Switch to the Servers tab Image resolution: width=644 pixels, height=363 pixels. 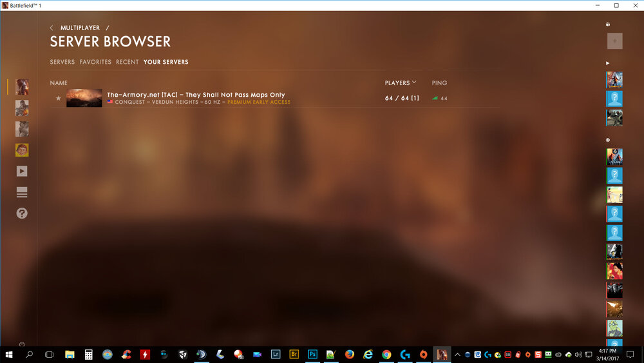(62, 62)
